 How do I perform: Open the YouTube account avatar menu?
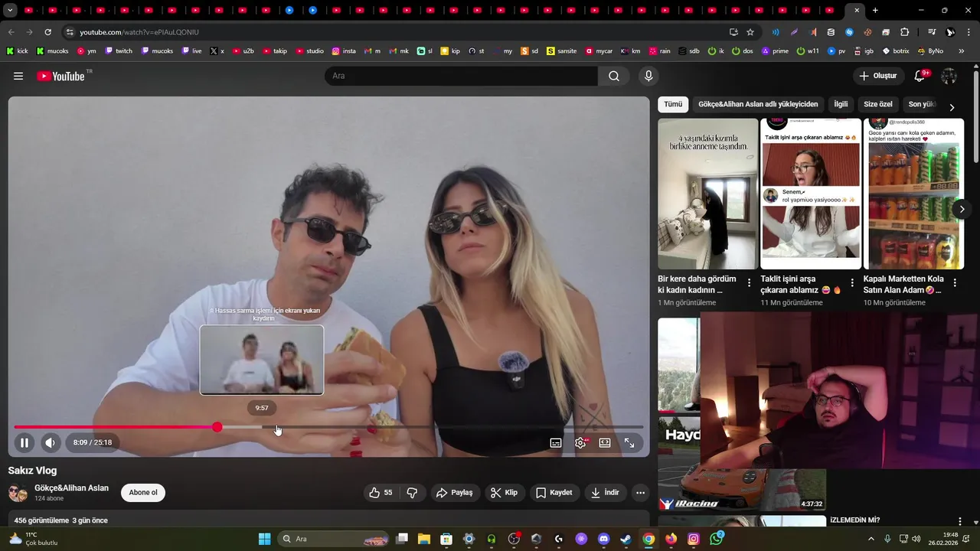pyautogui.click(x=949, y=76)
